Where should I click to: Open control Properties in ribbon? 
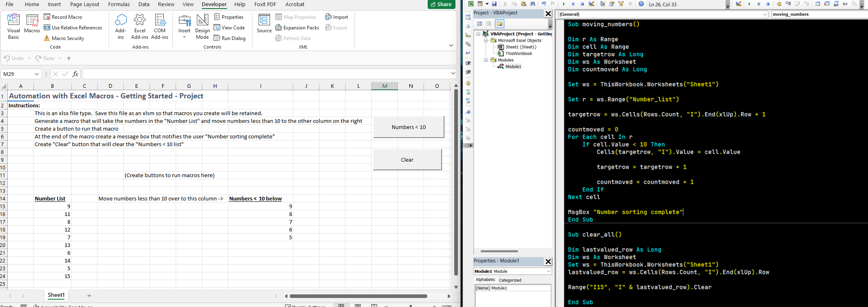coord(229,17)
